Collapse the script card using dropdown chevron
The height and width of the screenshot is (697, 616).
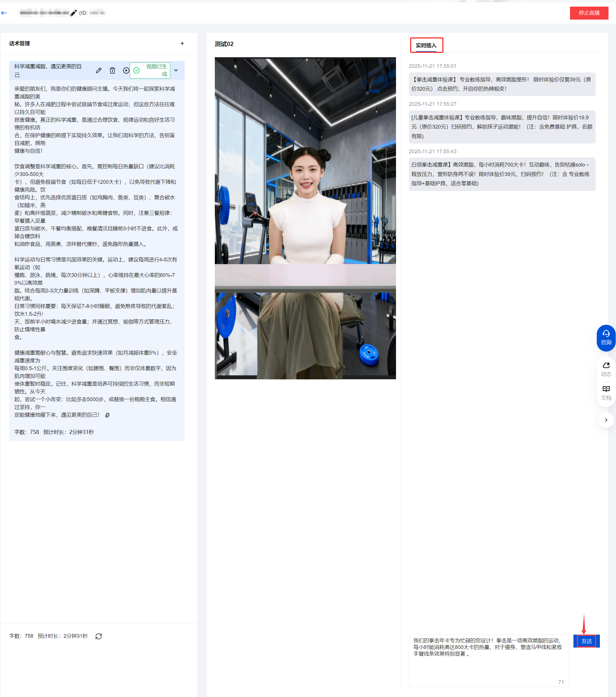pyautogui.click(x=176, y=70)
